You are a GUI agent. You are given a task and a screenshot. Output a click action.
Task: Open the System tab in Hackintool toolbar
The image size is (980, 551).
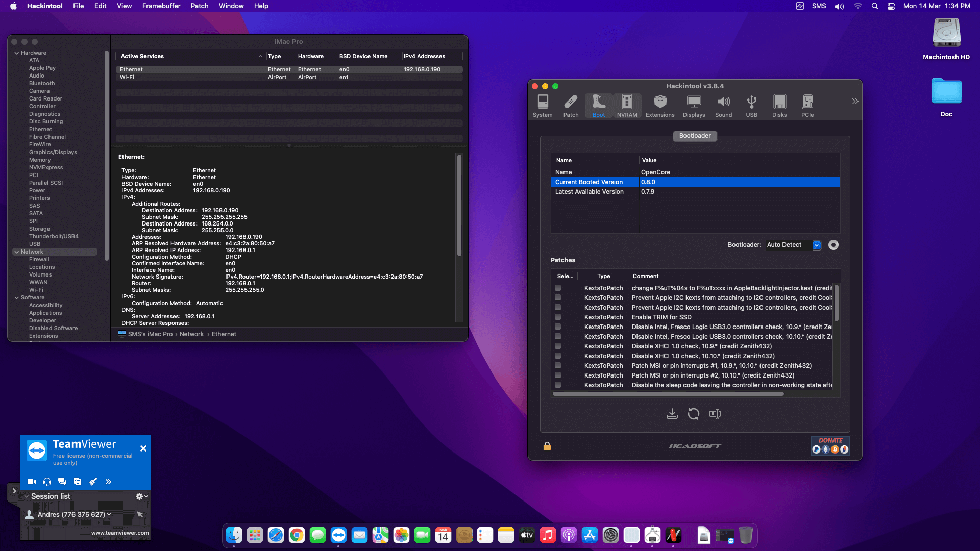pyautogui.click(x=543, y=106)
